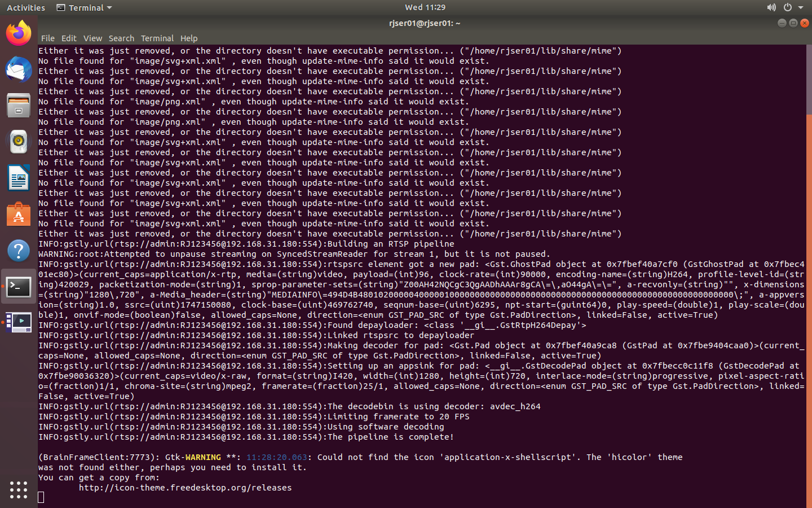This screenshot has height=508, width=812.
Task: Open the Terminal app menu dropdown
Action: pyautogui.click(x=85, y=8)
